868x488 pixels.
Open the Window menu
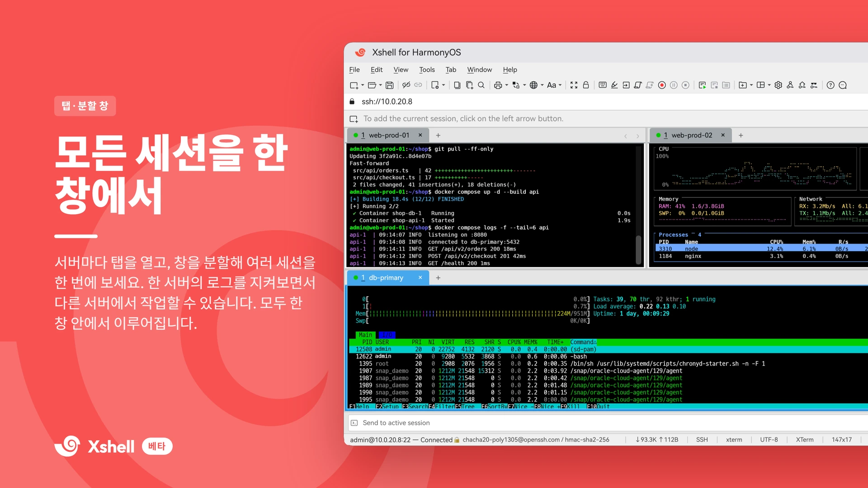click(479, 70)
